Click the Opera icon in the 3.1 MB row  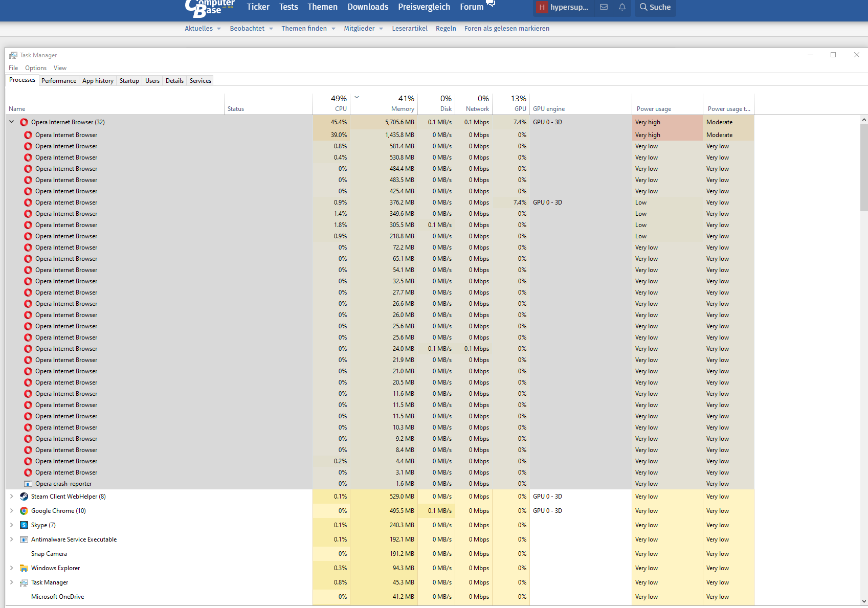tap(28, 472)
